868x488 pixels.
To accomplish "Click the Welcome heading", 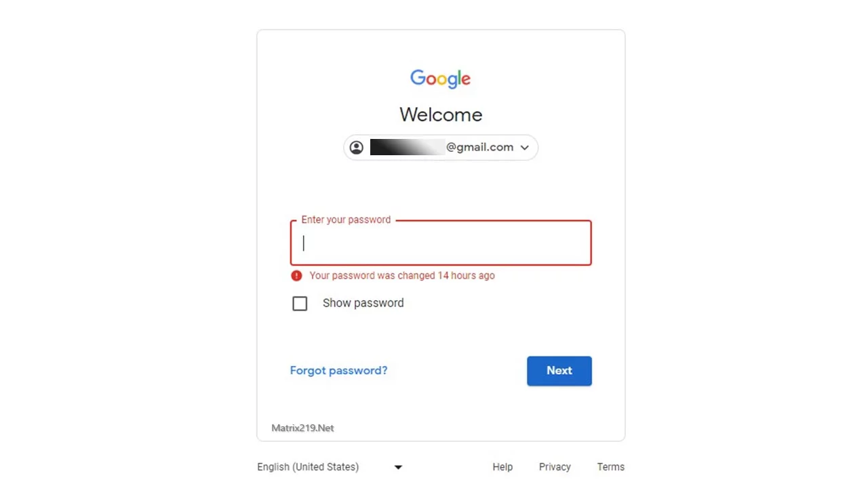I will [441, 115].
